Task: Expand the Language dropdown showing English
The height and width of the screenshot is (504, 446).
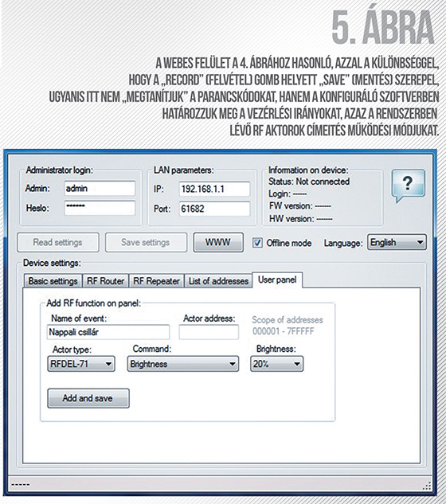Action: click(x=397, y=242)
